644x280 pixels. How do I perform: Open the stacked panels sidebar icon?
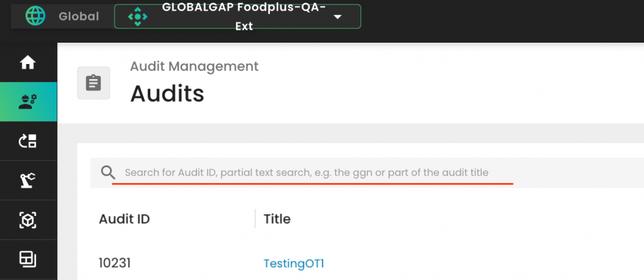[28, 259]
